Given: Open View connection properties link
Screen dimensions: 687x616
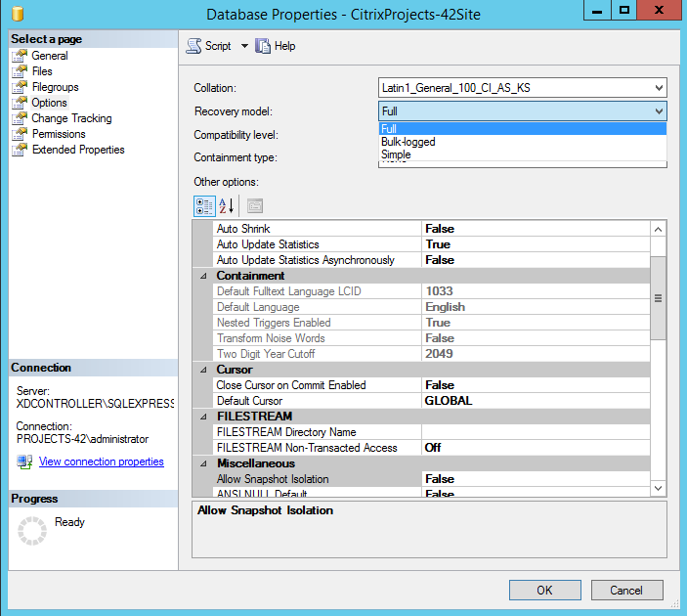Looking at the screenshot, I should (102, 462).
